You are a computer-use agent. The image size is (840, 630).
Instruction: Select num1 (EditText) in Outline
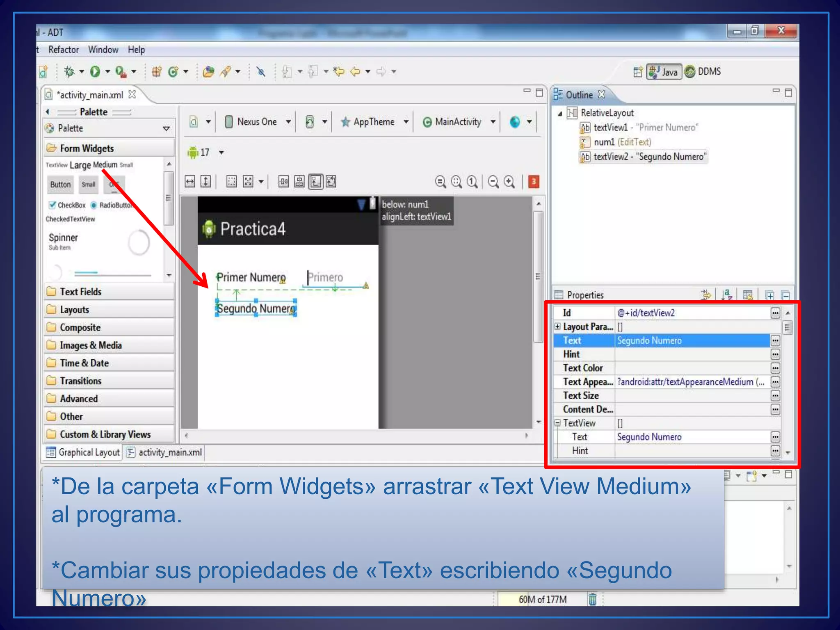point(622,142)
